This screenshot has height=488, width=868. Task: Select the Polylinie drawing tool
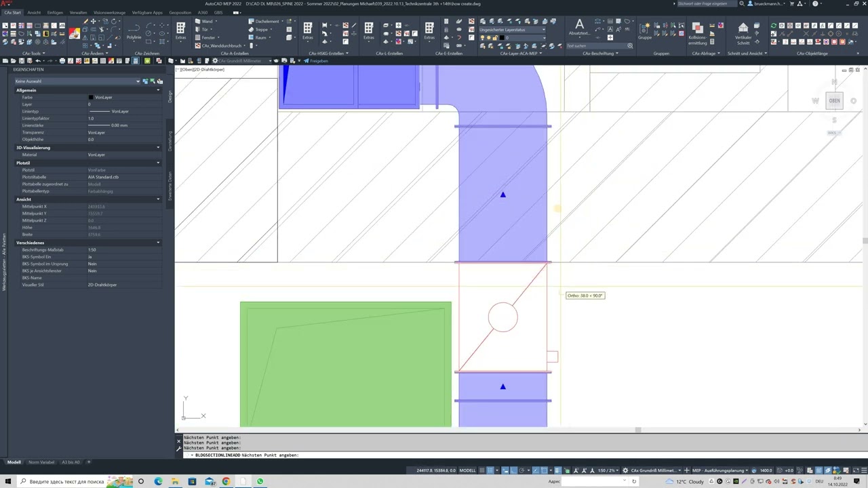click(134, 32)
